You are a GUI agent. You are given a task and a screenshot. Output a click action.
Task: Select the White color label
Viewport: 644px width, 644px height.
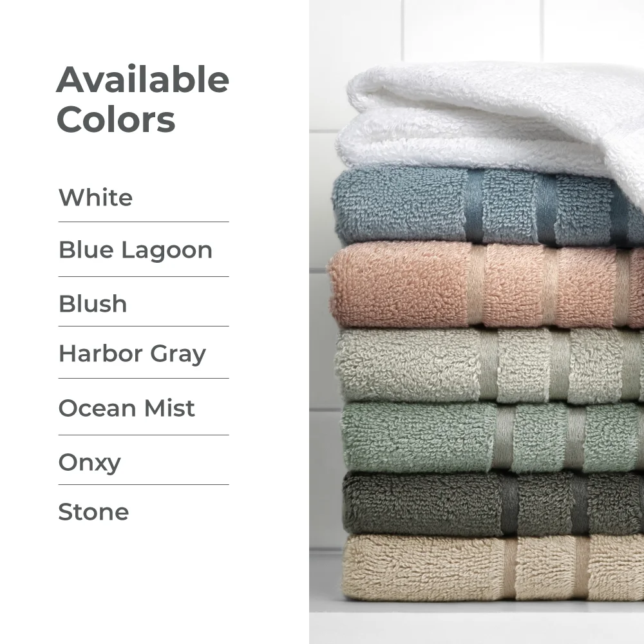96,198
